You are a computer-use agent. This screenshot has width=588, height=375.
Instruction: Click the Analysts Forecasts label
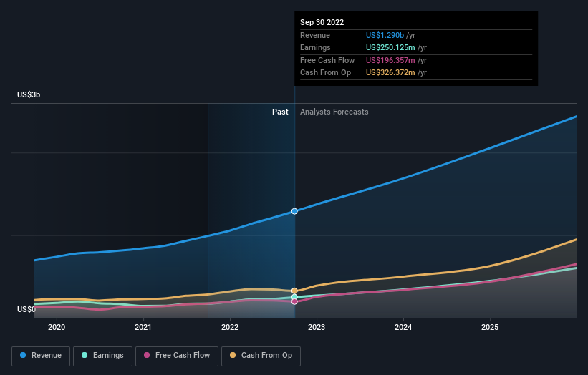pos(334,112)
